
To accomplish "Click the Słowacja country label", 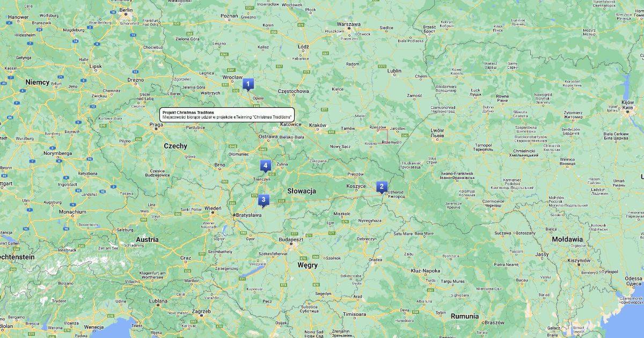I will tap(302, 191).
